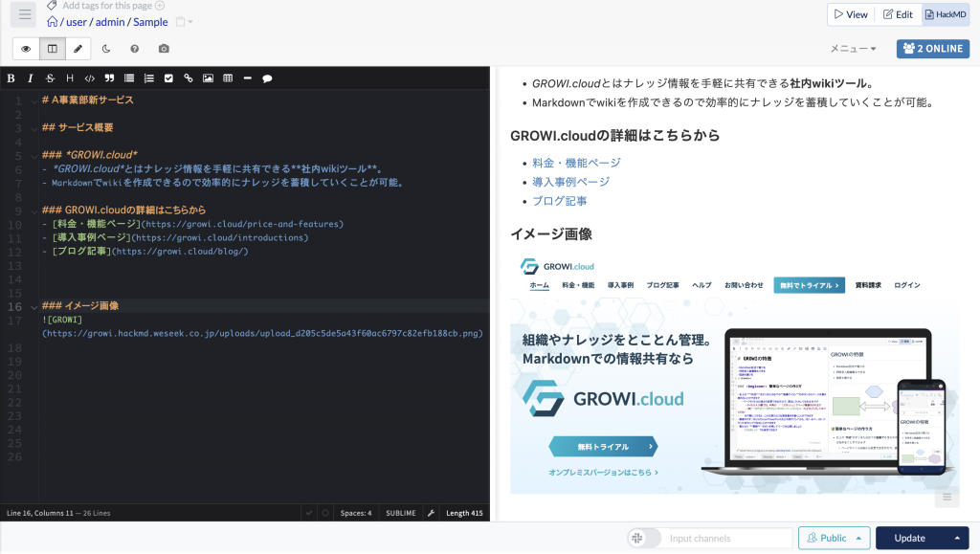Open the Public visibility dropdown
Image resolution: width=980 pixels, height=554 pixels.
pyautogui.click(x=834, y=539)
